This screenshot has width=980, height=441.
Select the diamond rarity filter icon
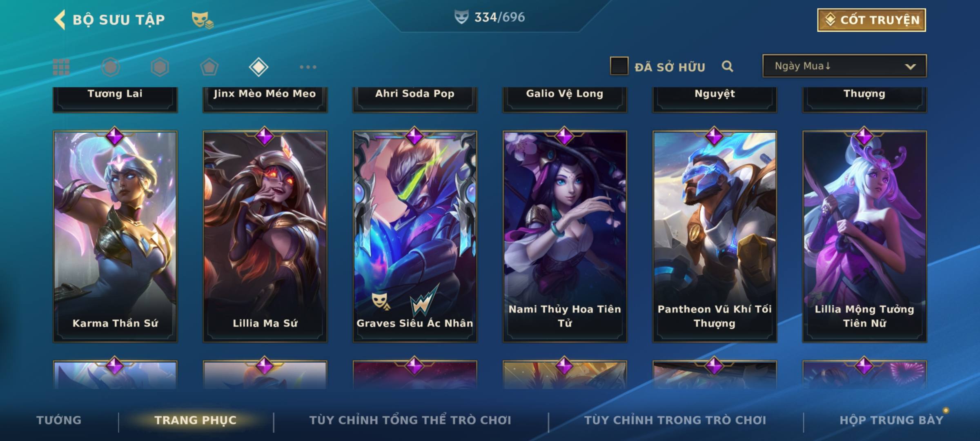click(x=258, y=67)
